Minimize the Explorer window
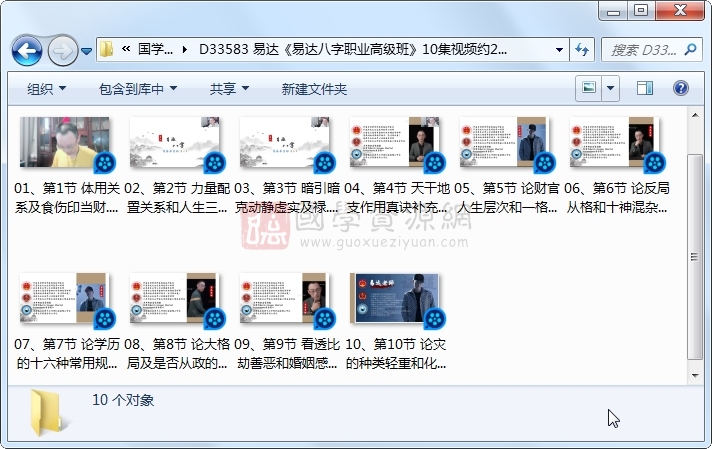 613,11
